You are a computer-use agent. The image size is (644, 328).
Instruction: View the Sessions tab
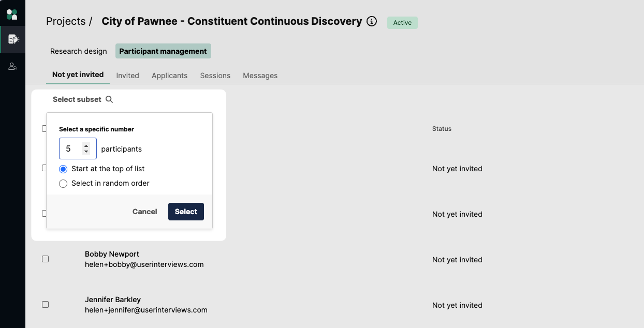215,76
